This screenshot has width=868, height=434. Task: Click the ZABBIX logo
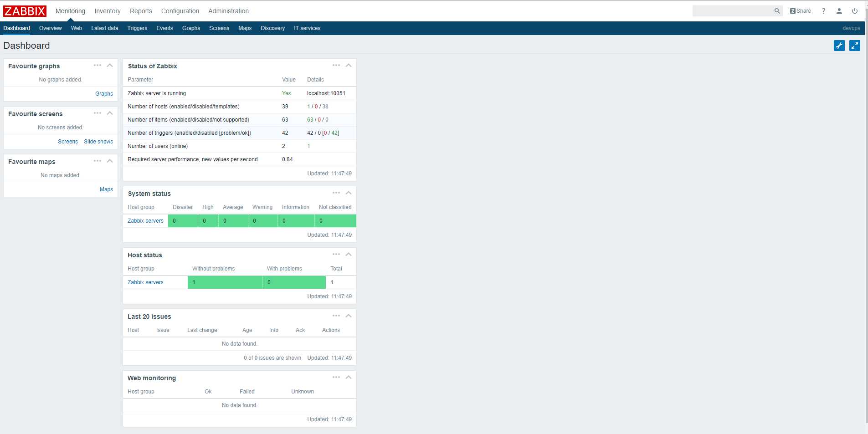[x=25, y=11]
